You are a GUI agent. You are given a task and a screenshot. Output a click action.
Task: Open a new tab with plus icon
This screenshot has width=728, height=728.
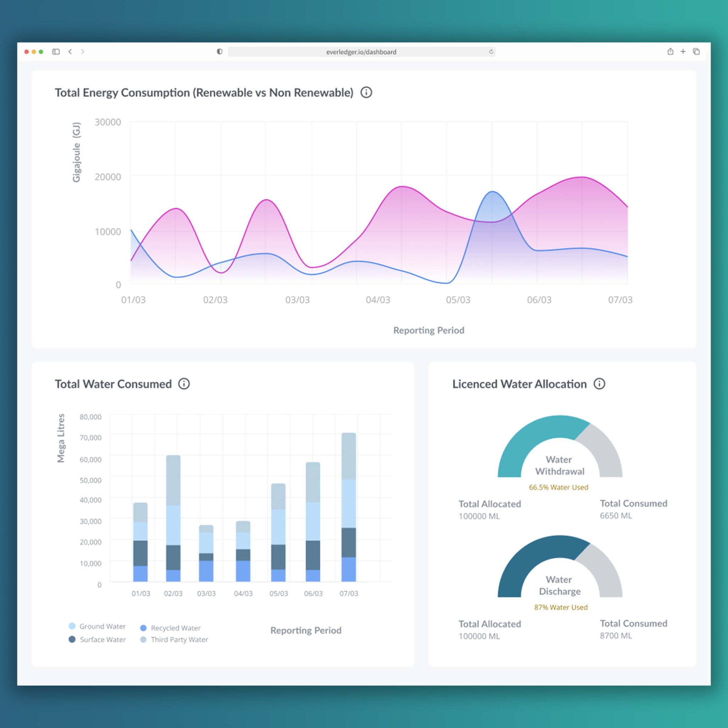(683, 52)
